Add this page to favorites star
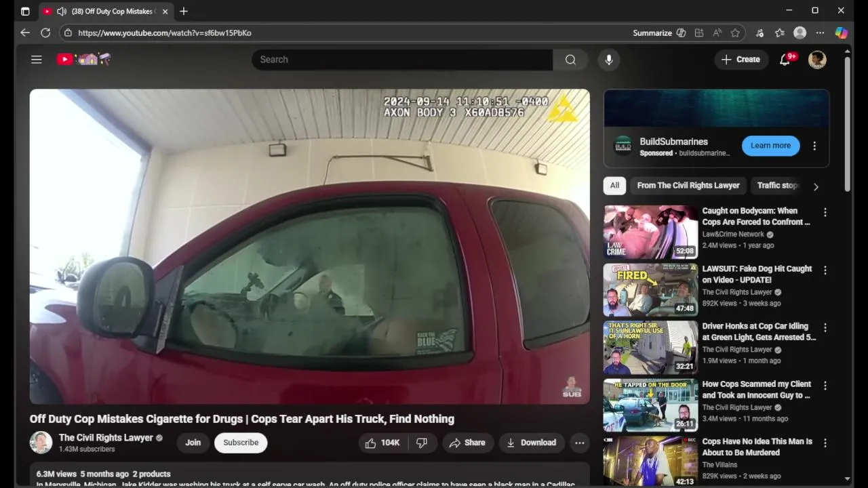The width and height of the screenshot is (868, 488). pos(735,33)
